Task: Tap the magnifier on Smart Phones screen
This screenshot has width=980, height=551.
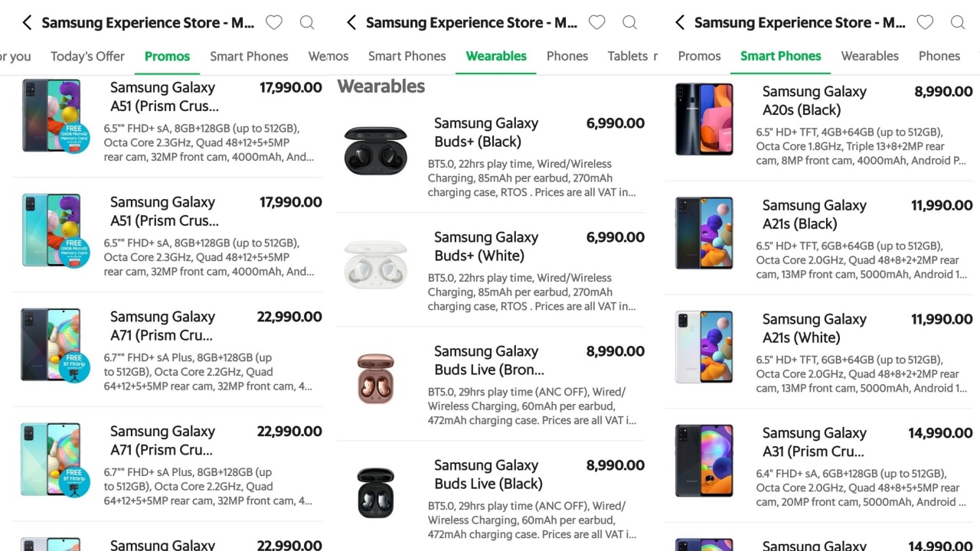Action: (x=957, y=23)
